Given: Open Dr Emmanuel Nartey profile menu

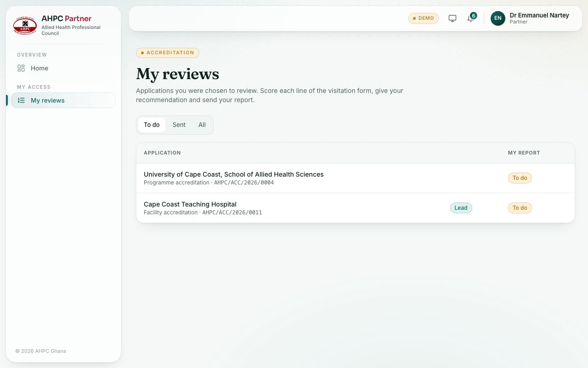Looking at the screenshot, I should coord(530,18).
